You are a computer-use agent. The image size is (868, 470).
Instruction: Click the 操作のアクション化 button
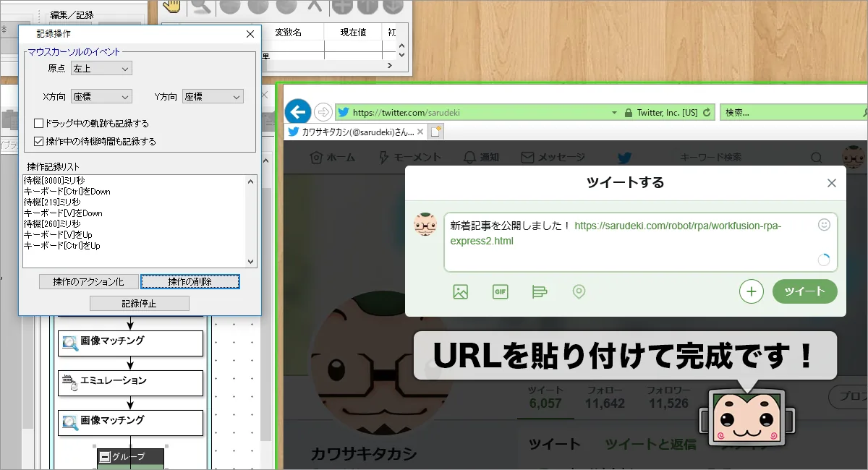pos(88,281)
